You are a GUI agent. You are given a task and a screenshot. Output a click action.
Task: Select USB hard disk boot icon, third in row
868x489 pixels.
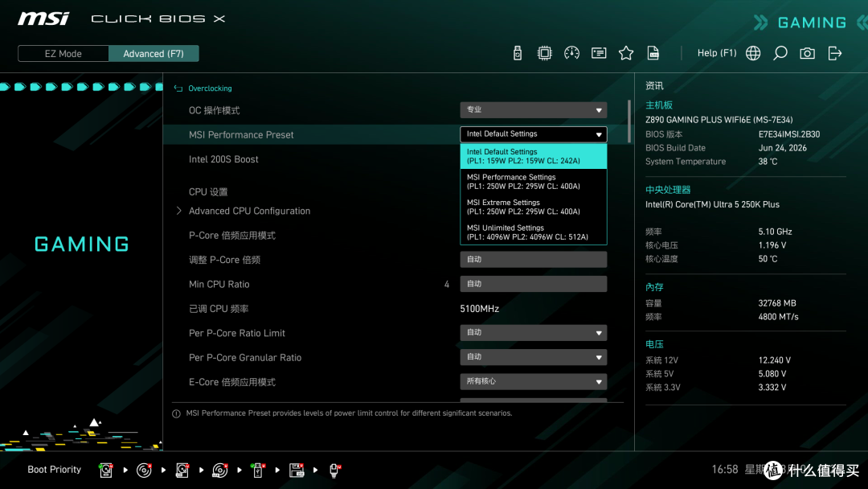(182, 471)
